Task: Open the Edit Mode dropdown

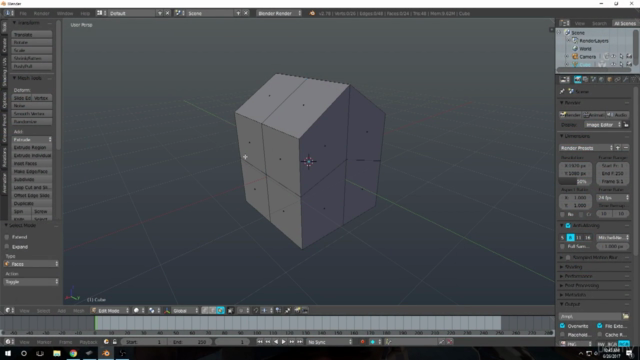Action: click(110, 311)
